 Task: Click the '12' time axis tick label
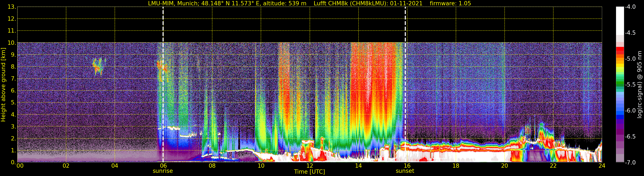pyautogui.click(x=310, y=166)
